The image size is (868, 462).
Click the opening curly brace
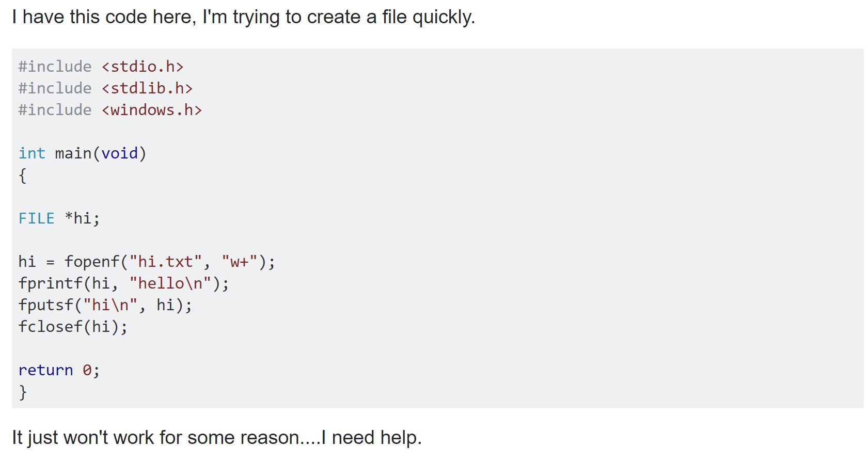(23, 176)
